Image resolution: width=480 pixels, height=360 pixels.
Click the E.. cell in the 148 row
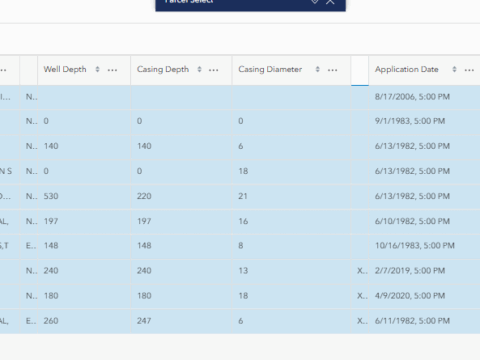coord(31,246)
